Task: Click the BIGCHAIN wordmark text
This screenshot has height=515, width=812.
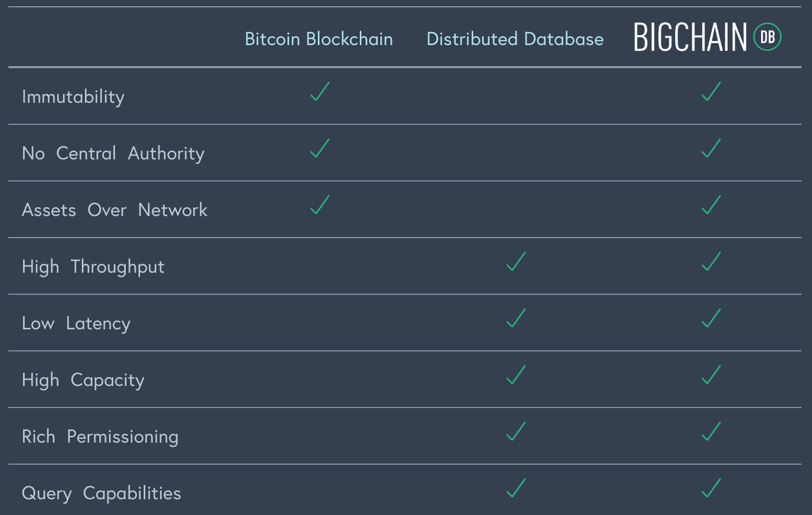Action: pyautogui.click(x=690, y=37)
